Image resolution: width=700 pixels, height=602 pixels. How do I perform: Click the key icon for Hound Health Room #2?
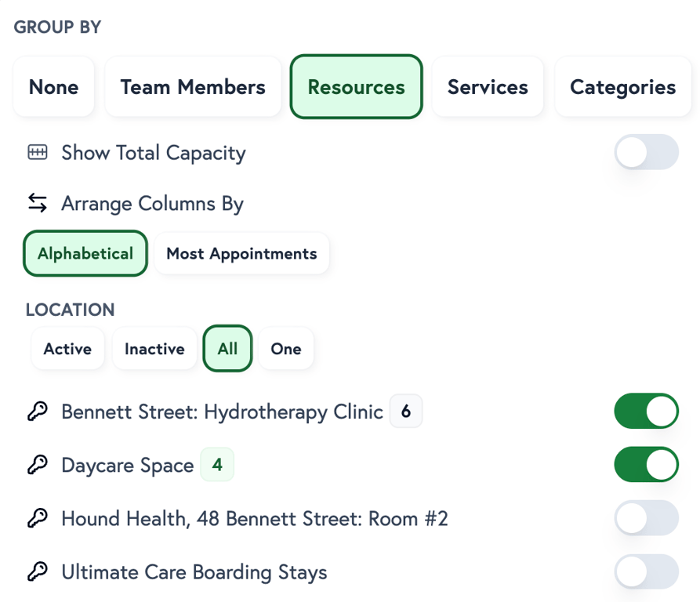[x=38, y=518]
